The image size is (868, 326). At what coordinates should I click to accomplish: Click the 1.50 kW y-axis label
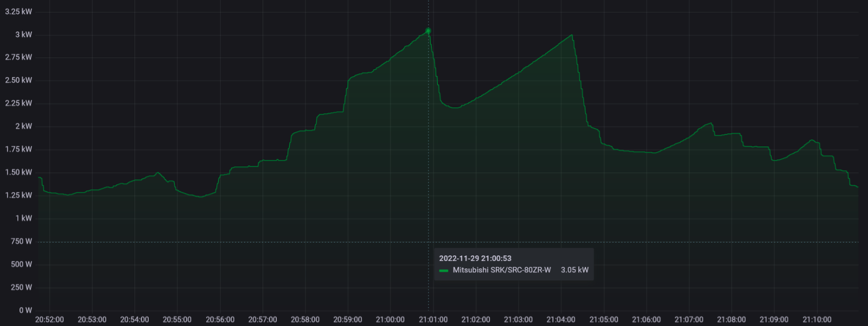[18, 172]
